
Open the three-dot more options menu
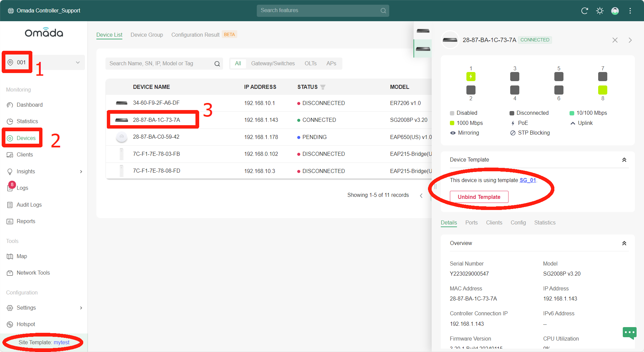(630, 11)
